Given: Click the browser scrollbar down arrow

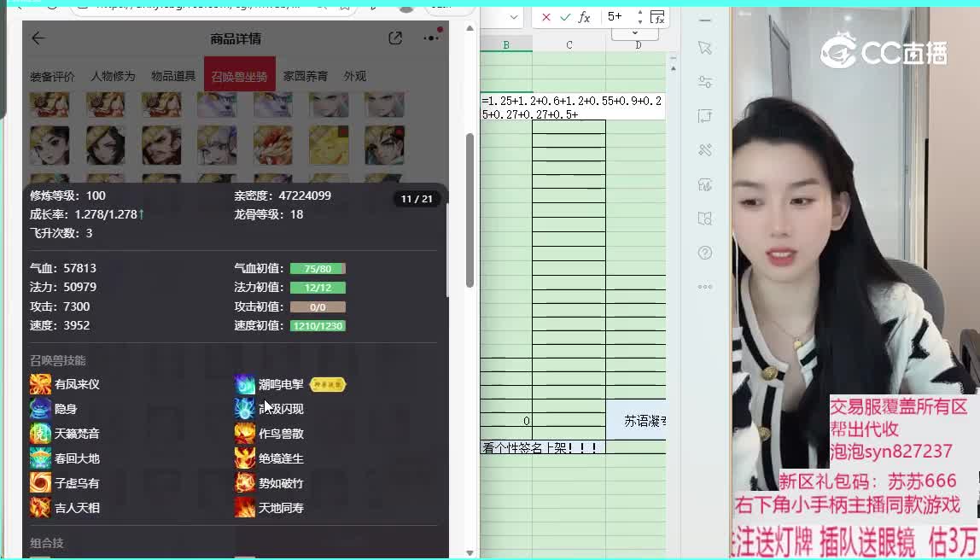Looking at the screenshot, I should point(470,553).
